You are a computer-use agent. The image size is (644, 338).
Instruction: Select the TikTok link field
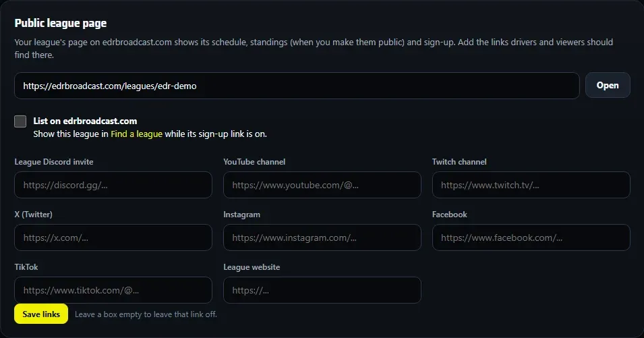[113, 290]
